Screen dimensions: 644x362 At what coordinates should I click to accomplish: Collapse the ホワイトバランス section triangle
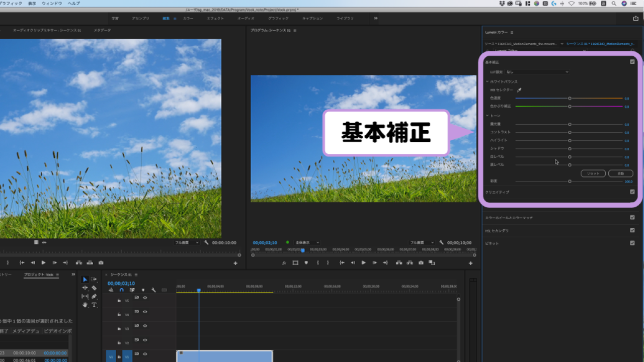tap(488, 81)
